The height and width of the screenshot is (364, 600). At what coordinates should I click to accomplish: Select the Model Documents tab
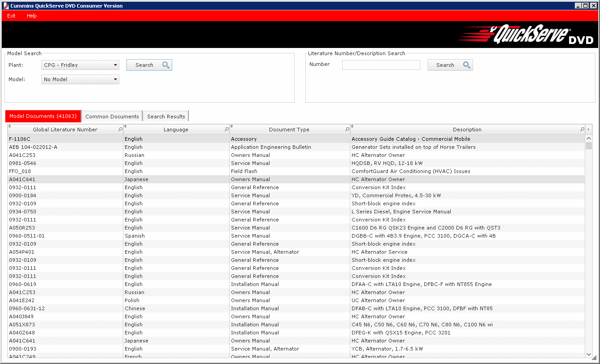tap(43, 116)
